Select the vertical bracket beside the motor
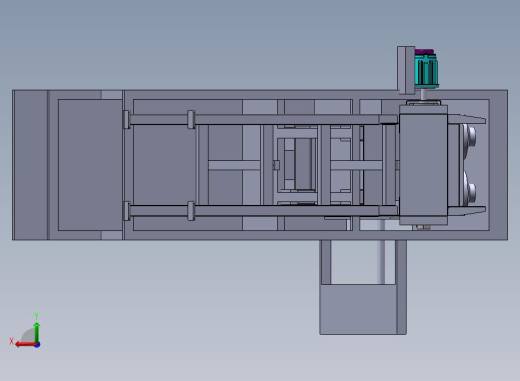Screen dimensions: 520x381 pyautogui.click(x=406, y=70)
